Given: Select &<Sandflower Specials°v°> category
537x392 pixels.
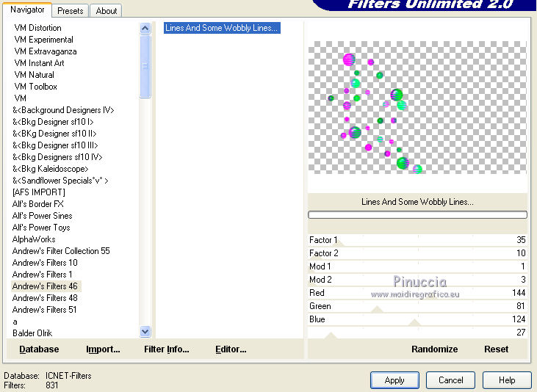Looking at the screenshot, I should pos(60,181).
